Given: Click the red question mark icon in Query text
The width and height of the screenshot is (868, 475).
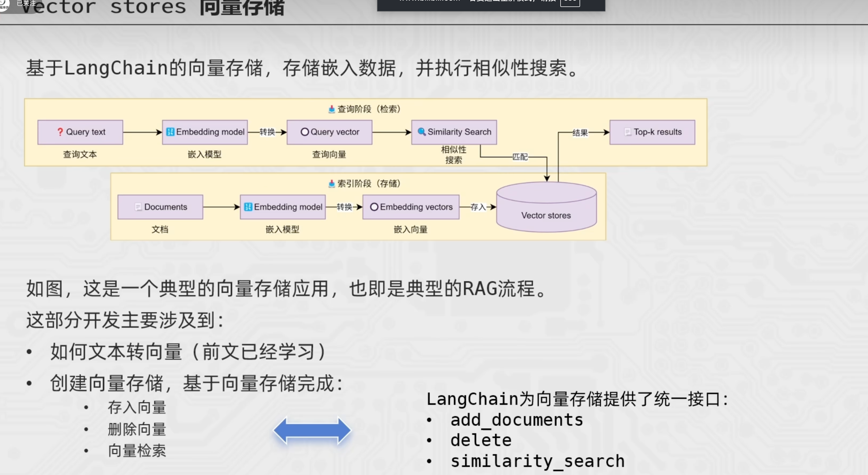Looking at the screenshot, I should click(x=60, y=132).
